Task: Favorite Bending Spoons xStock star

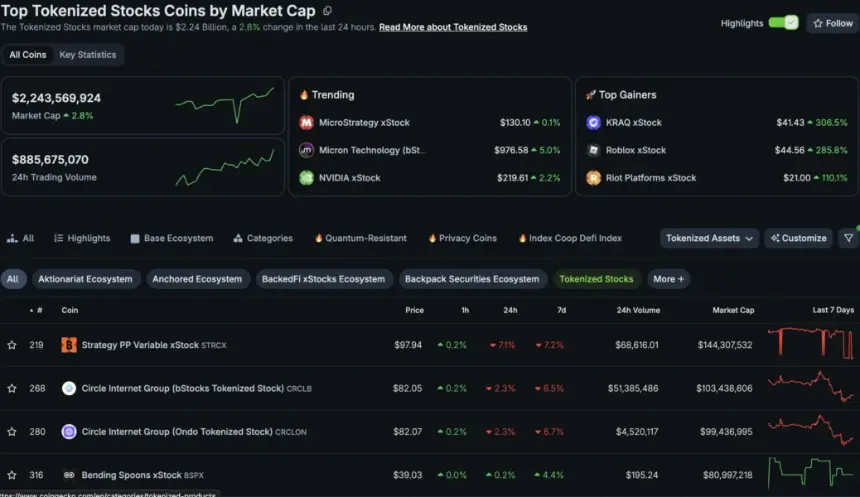Action: (x=12, y=475)
